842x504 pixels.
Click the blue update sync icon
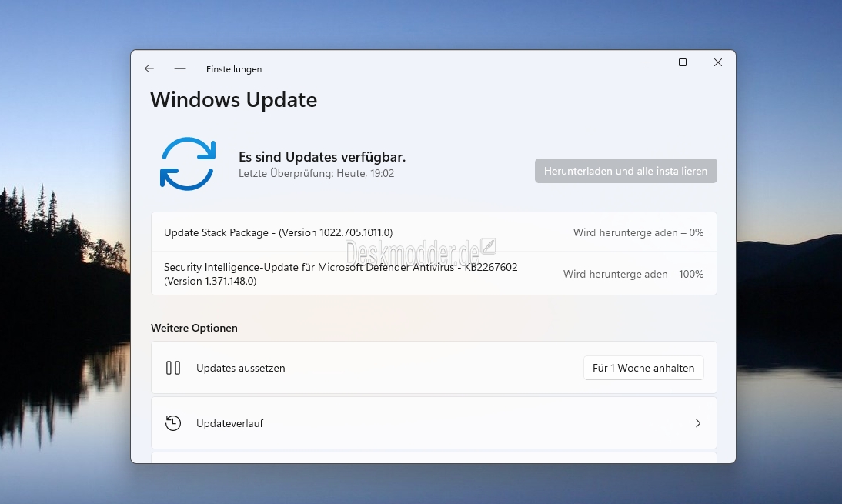point(188,164)
